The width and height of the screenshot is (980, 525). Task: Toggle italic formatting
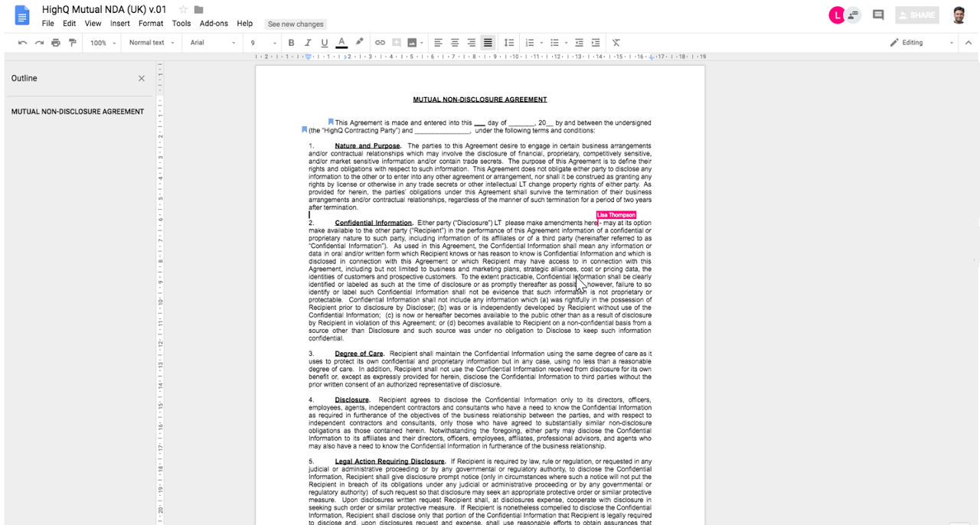coord(308,43)
